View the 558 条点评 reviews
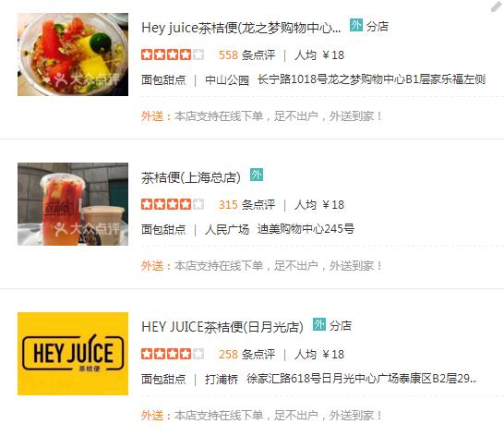This screenshot has height=436, width=504. coord(246,55)
